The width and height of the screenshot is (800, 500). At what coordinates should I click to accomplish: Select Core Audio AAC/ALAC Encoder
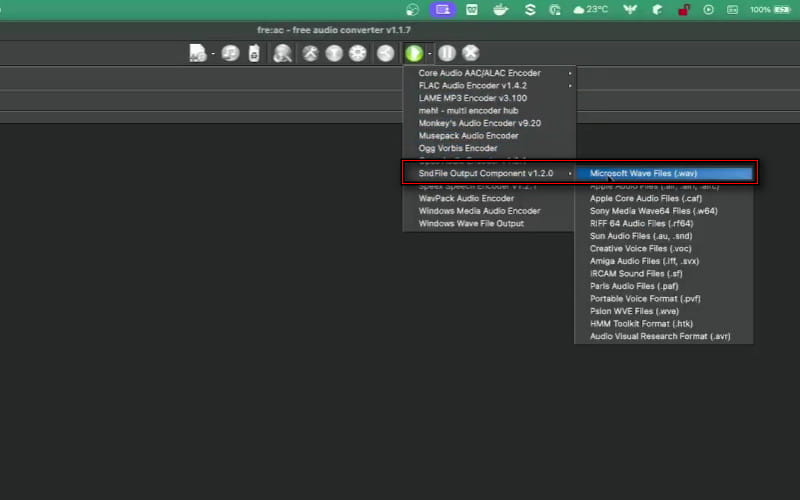pyautogui.click(x=480, y=73)
